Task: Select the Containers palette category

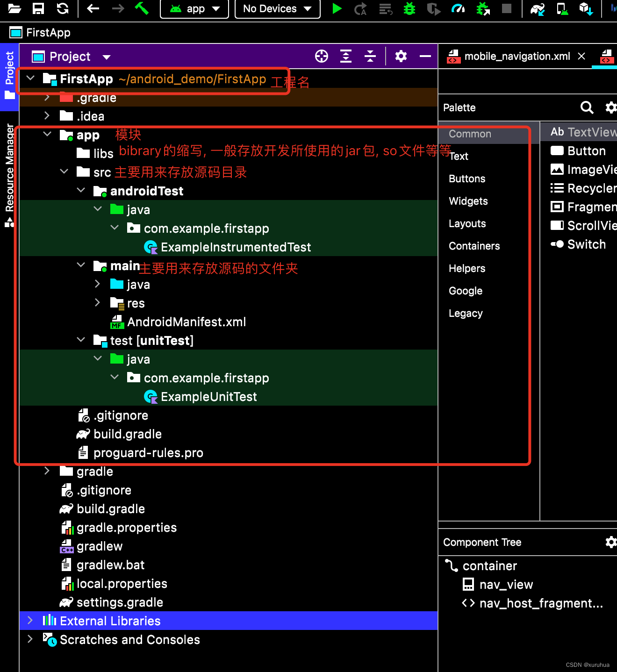Action: point(474,246)
